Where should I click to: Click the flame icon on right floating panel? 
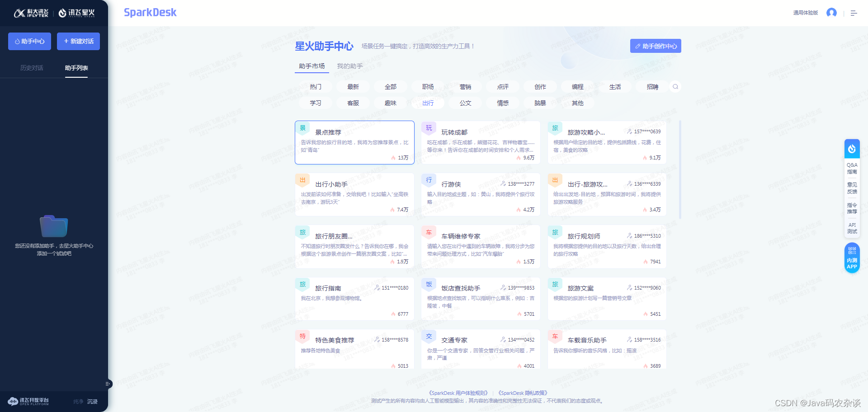pyautogui.click(x=852, y=149)
